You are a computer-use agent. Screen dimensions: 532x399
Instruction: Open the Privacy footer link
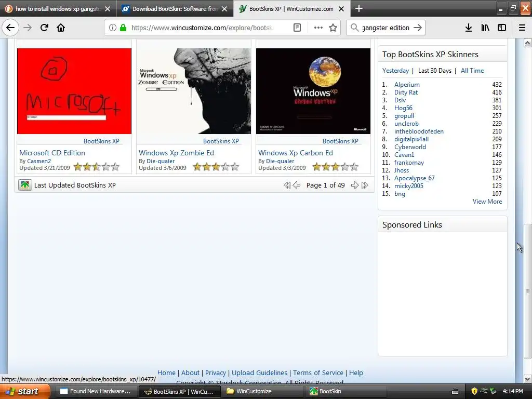tap(216, 373)
